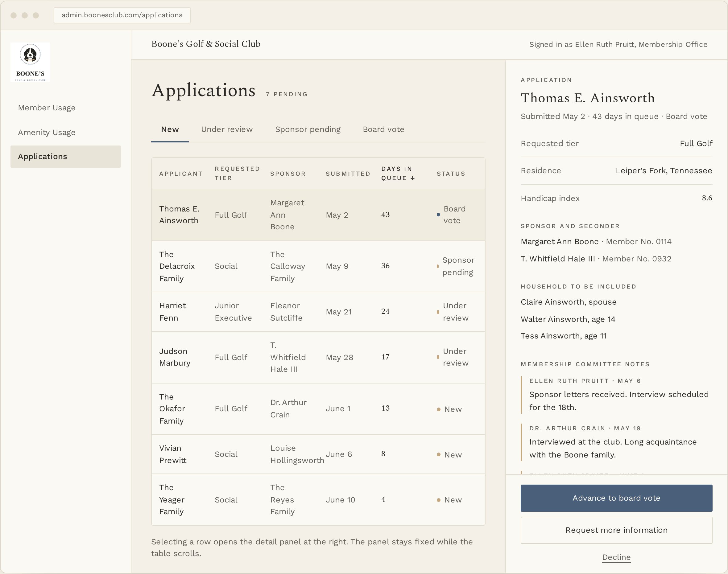Image resolution: width=728 pixels, height=574 pixels.
Task: Click Claire Ainsworth, spouse household entry
Action: click(x=568, y=302)
